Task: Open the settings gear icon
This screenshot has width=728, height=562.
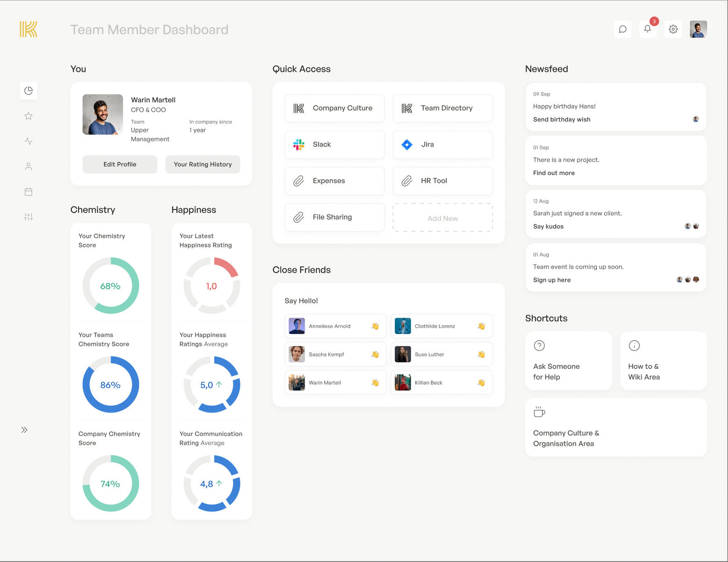Action: (x=673, y=29)
